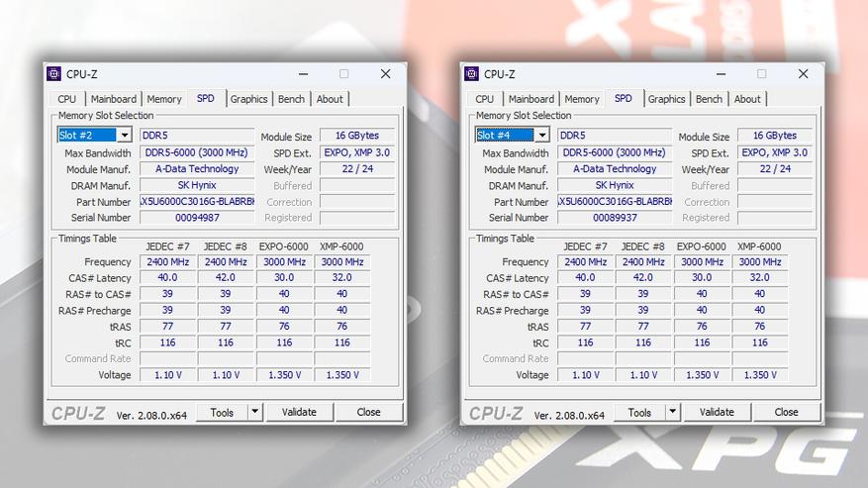Open the Graphics tab in the left CPU-Z window

point(248,99)
